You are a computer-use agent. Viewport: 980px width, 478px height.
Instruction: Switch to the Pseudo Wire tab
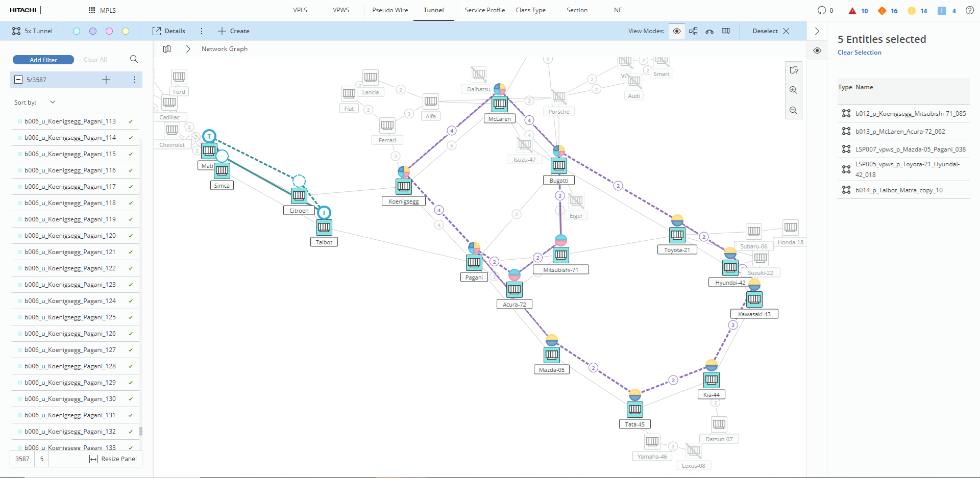(390, 10)
